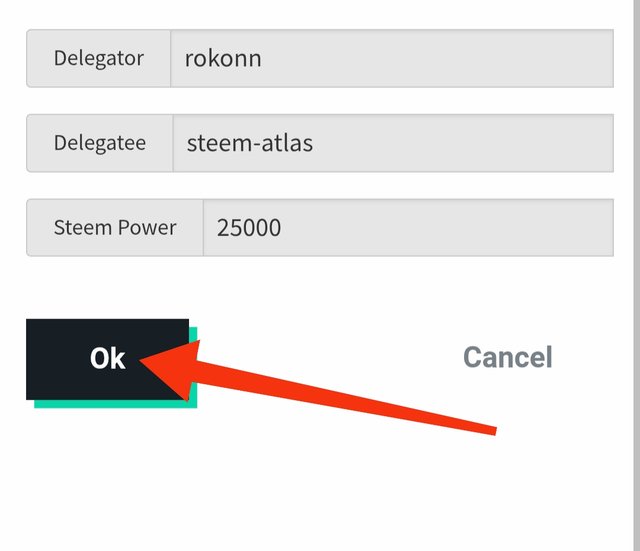Screen dimensions: 640x551
Task: Place cursor after rokonn in the Delegator field
Action: (265, 58)
